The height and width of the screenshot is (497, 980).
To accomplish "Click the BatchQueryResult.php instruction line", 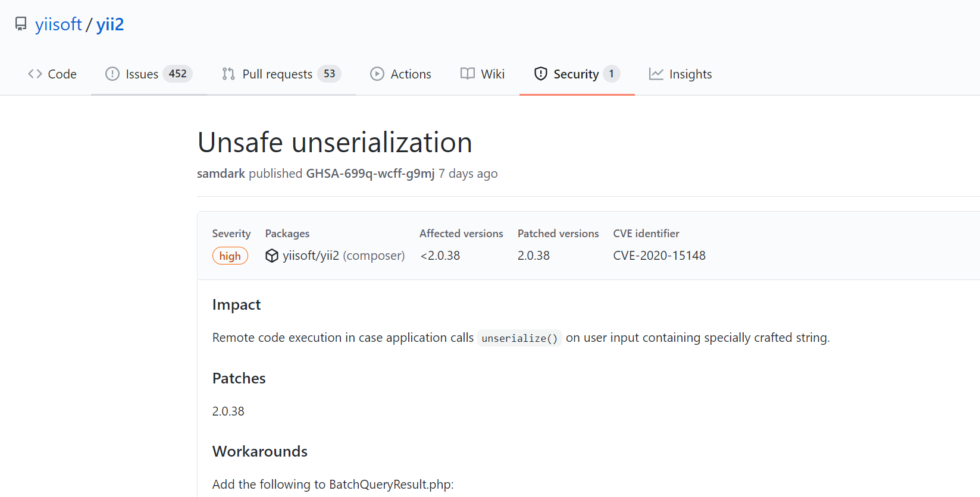I will [x=333, y=485].
